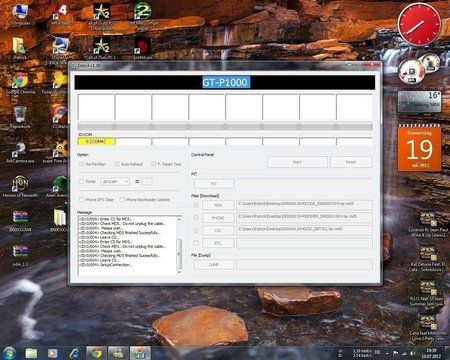The height and width of the screenshot is (360, 450).
Task: Select the odin_1.3 archive on the desktop
Action: coord(20,256)
